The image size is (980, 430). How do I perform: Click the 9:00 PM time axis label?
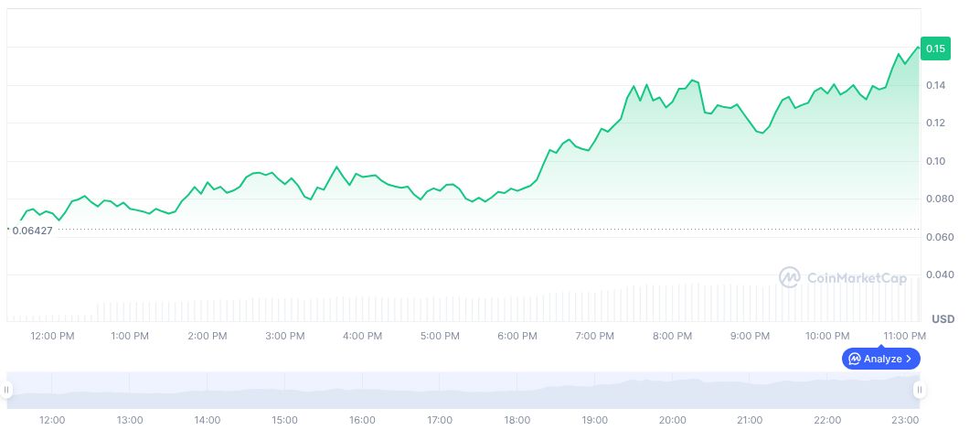[750, 336]
